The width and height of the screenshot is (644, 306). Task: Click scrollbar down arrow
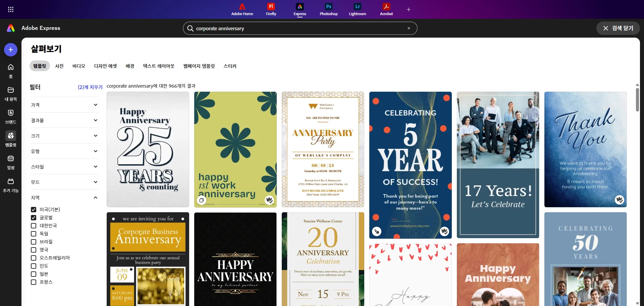637,303
